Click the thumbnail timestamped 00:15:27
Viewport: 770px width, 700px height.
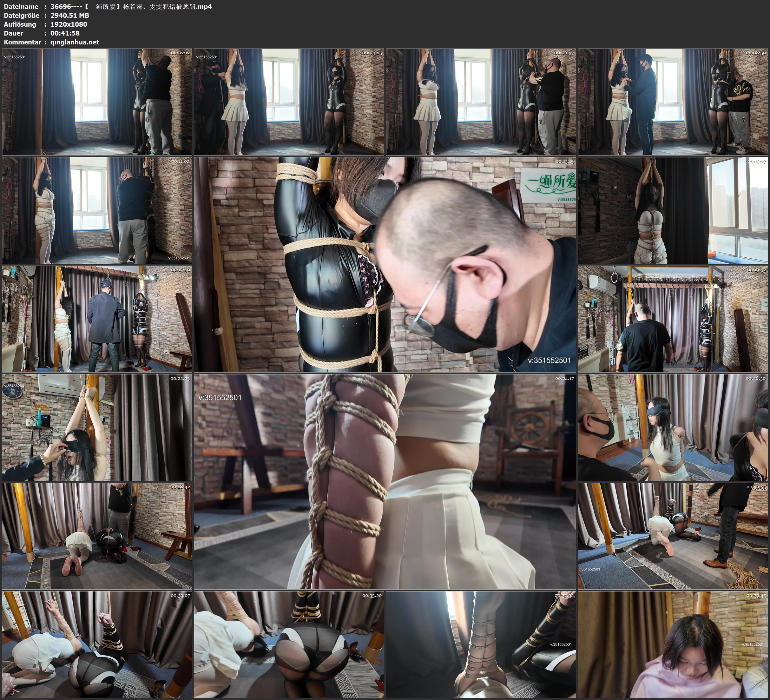673,210
